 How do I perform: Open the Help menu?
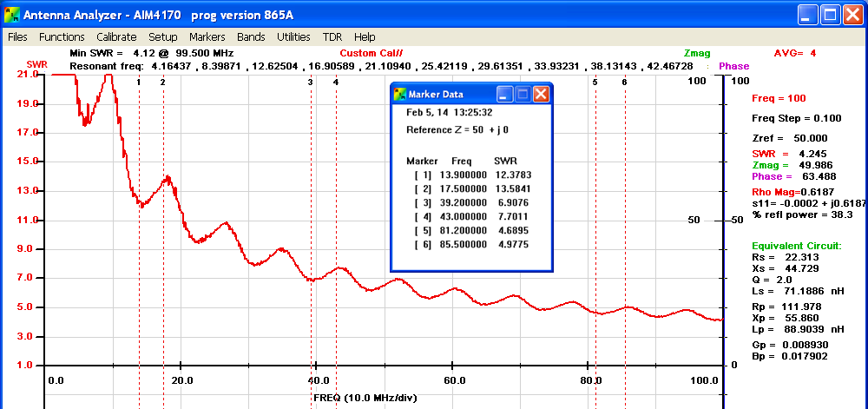coord(365,37)
